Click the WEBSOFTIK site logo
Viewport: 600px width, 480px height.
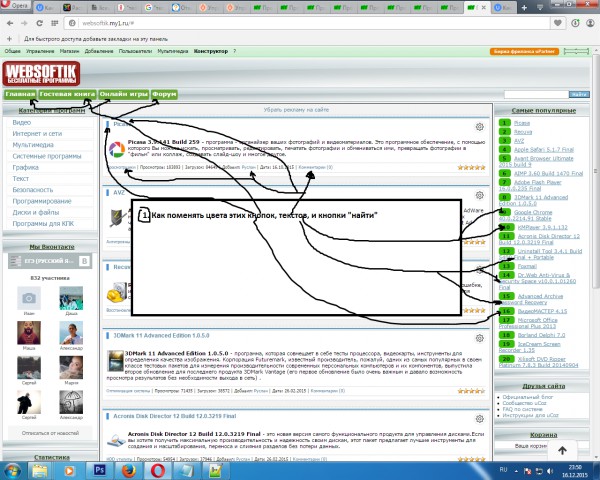pos(41,73)
